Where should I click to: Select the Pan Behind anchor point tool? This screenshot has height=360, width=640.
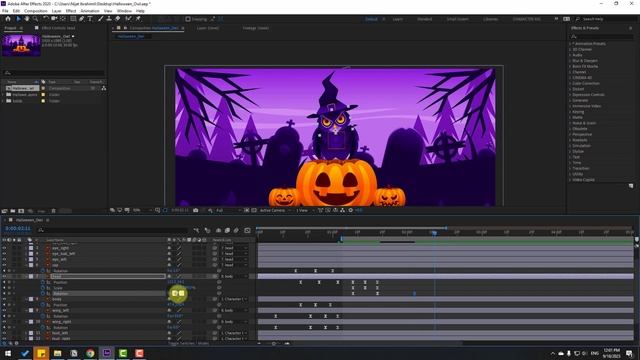(62, 19)
